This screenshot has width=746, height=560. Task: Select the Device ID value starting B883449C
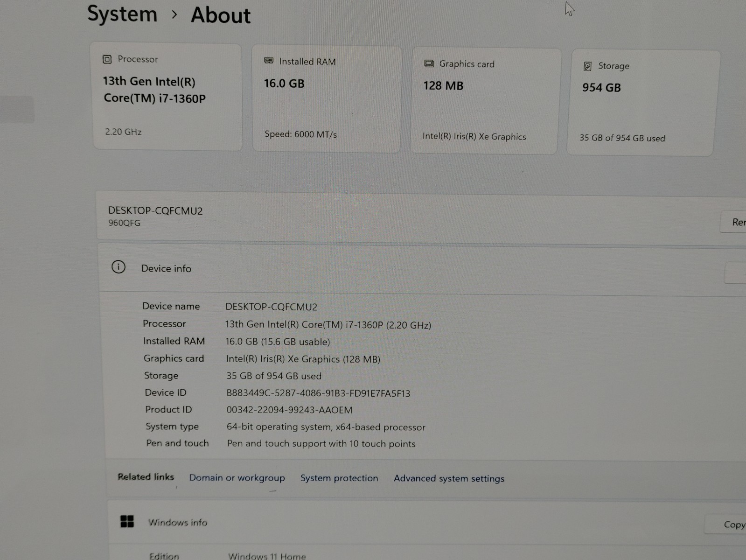pyautogui.click(x=318, y=393)
